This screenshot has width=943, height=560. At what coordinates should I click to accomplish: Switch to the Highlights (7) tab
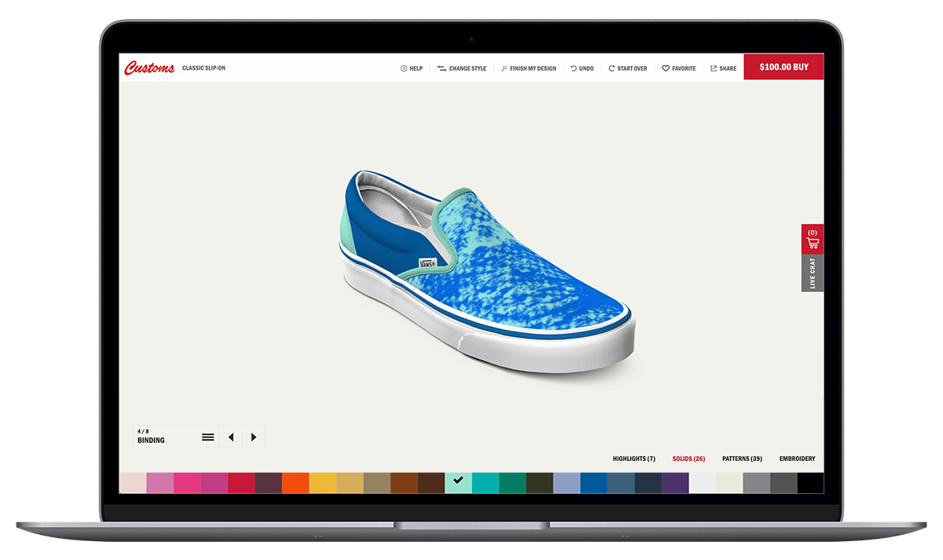pos(634,459)
